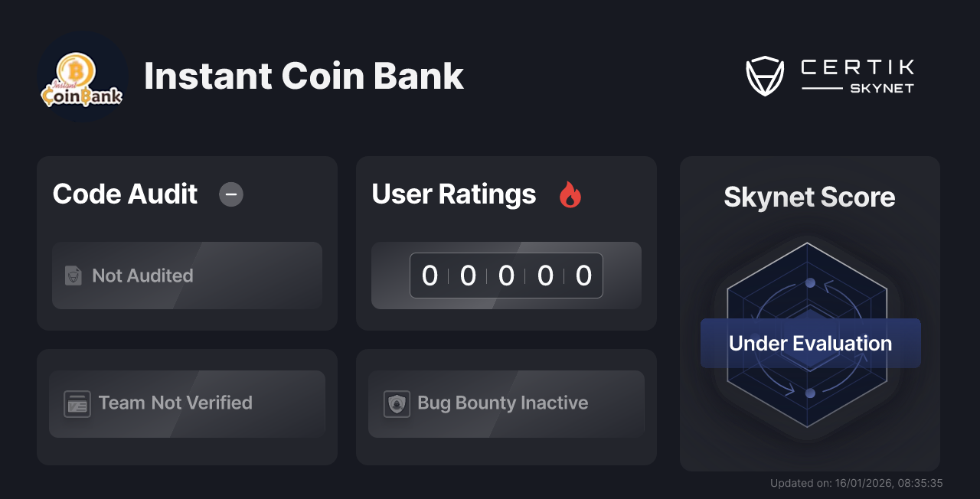Screen dimensions: 980x499
Task: Click the Instant Coin Bank logo
Action: (82, 76)
